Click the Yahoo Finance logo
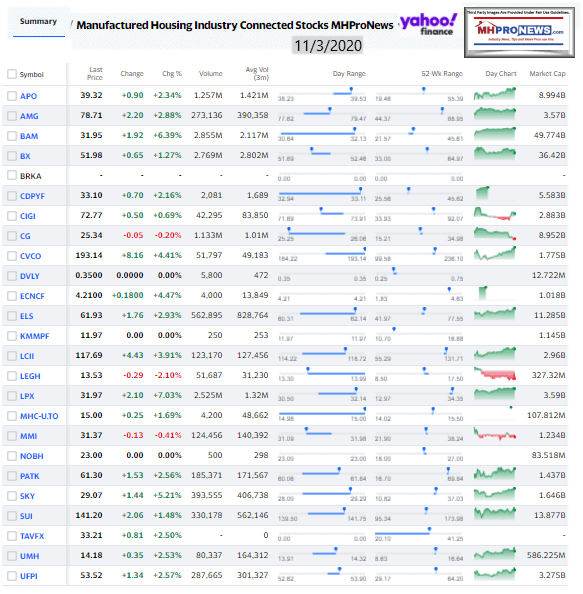Viewport: 583px width, 594px height. pyautogui.click(x=429, y=25)
